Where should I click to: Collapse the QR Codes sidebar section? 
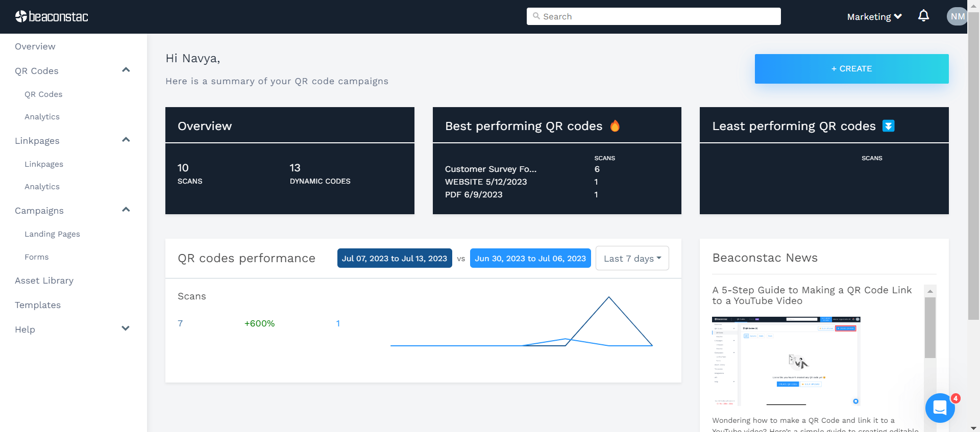pyautogui.click(x=126, y=70)
